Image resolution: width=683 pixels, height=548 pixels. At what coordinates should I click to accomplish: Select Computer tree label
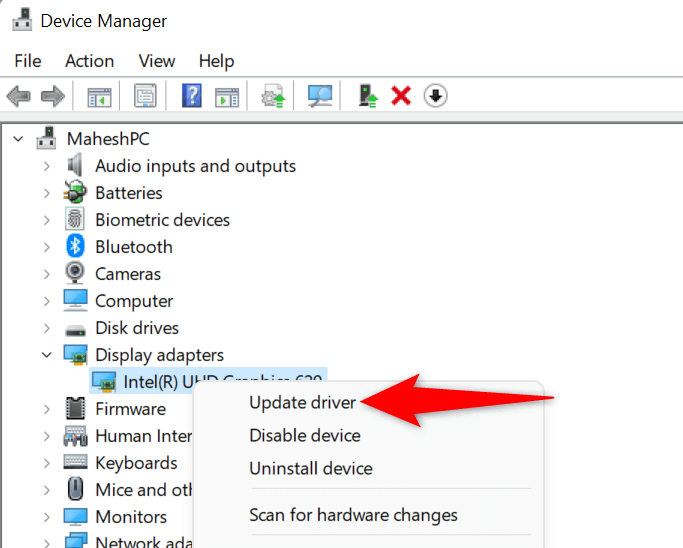pyautogui.click(x=134, y=301)
